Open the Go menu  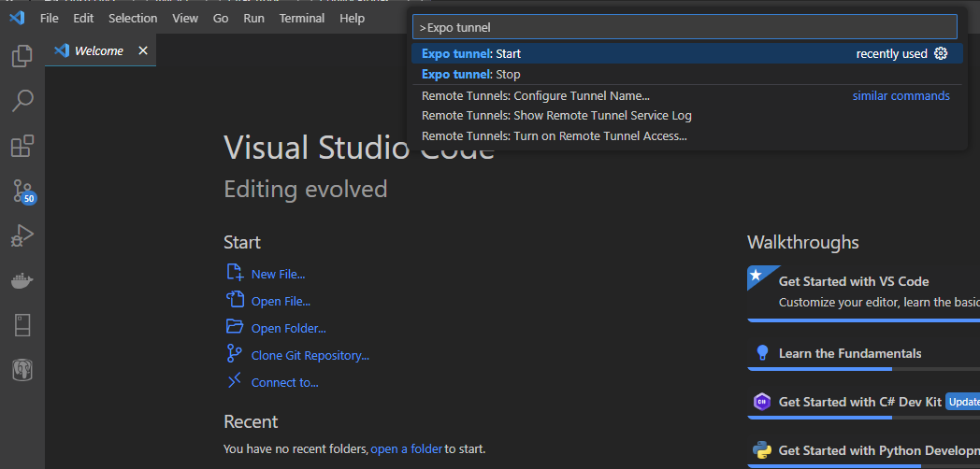click(x=221, y=18)
